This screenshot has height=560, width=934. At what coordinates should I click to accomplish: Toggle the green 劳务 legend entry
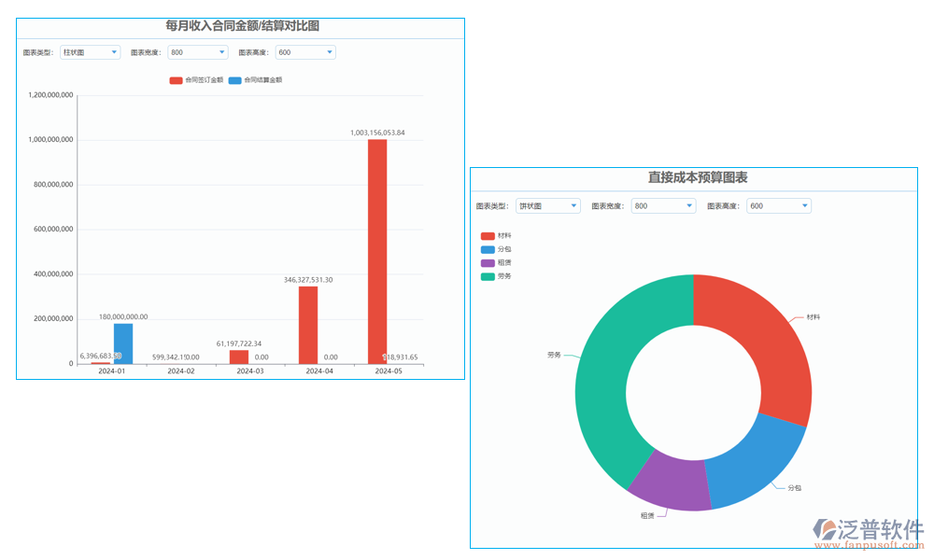496,276
